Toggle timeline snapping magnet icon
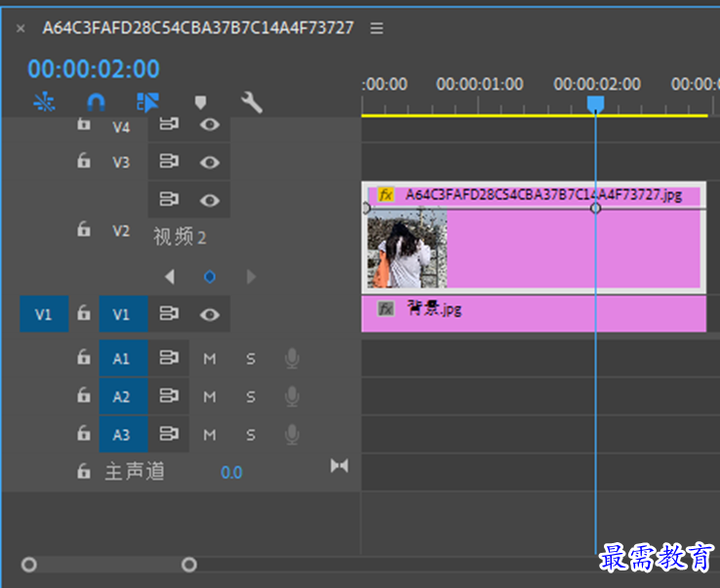 click(96, 102)
